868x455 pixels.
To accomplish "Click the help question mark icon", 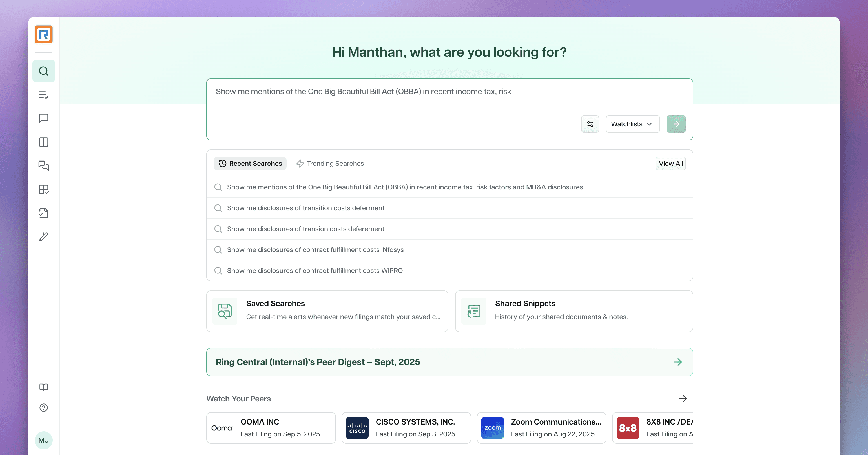I will coord(43,408).
